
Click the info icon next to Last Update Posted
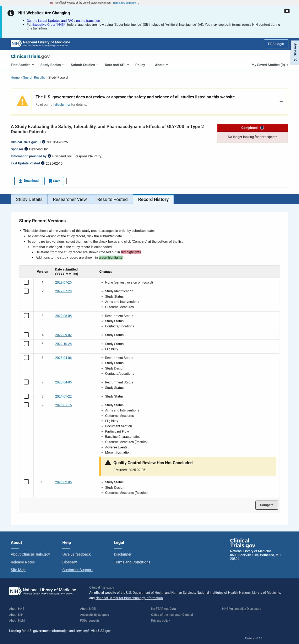[x=43, y=163]
